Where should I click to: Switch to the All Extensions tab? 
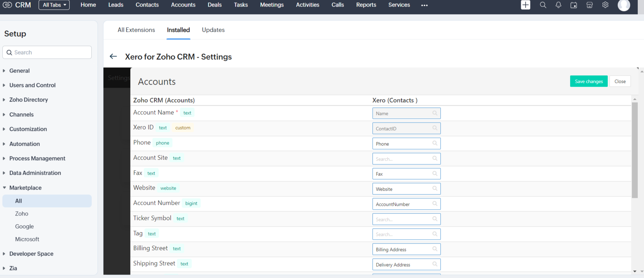click(x=136, y=30)
